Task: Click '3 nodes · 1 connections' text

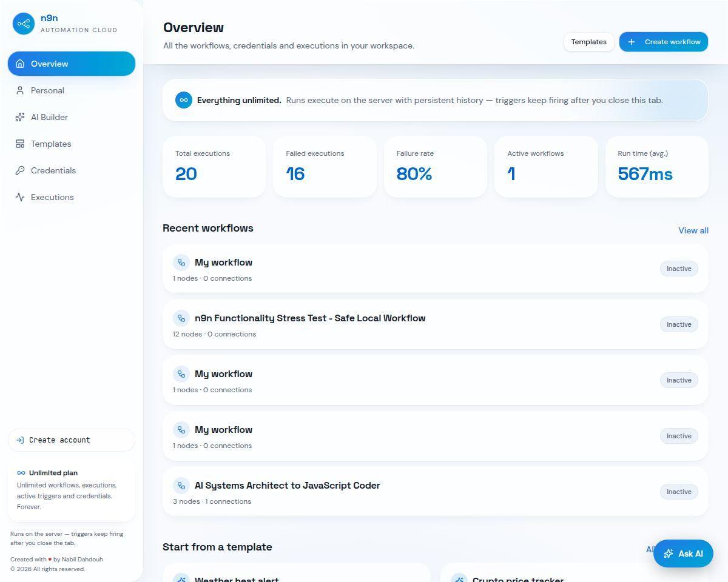Action: [212, 501]
